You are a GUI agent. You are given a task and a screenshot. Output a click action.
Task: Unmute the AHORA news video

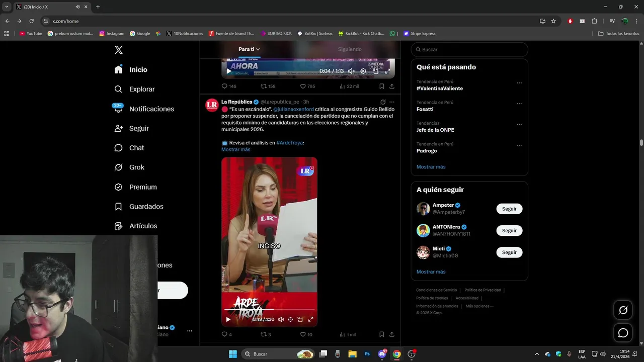pos(352,71)
